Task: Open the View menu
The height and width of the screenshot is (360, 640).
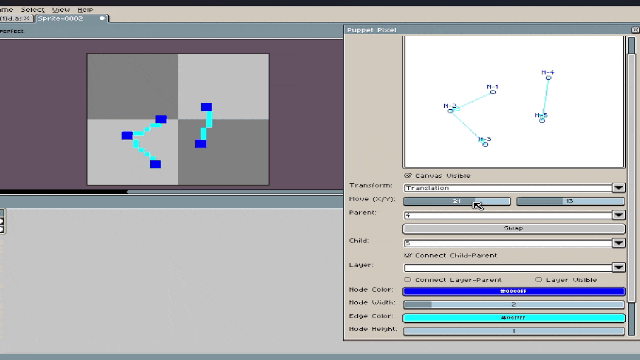Action: click(x=61, y=9)
